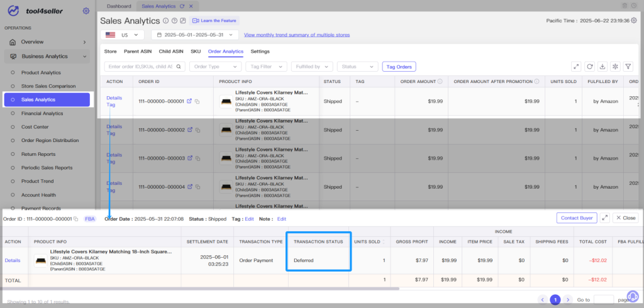Click the customer support headset icon
The height and width of the screenshot is (308, 644).
633,296
